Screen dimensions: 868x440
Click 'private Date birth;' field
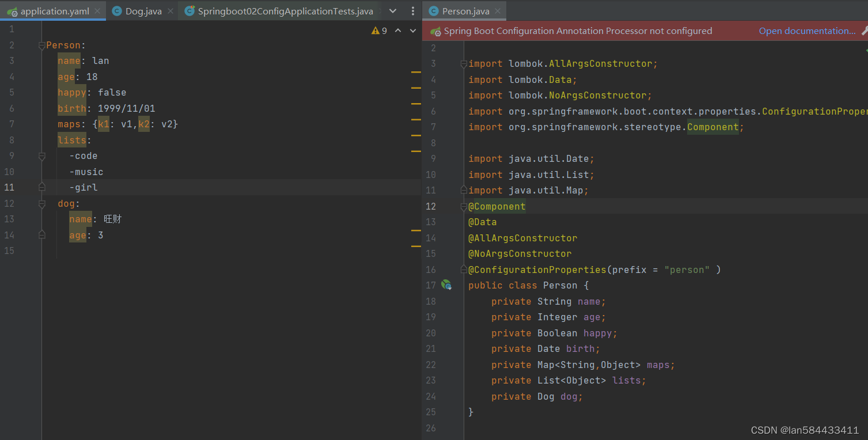[x=545, y=348]
